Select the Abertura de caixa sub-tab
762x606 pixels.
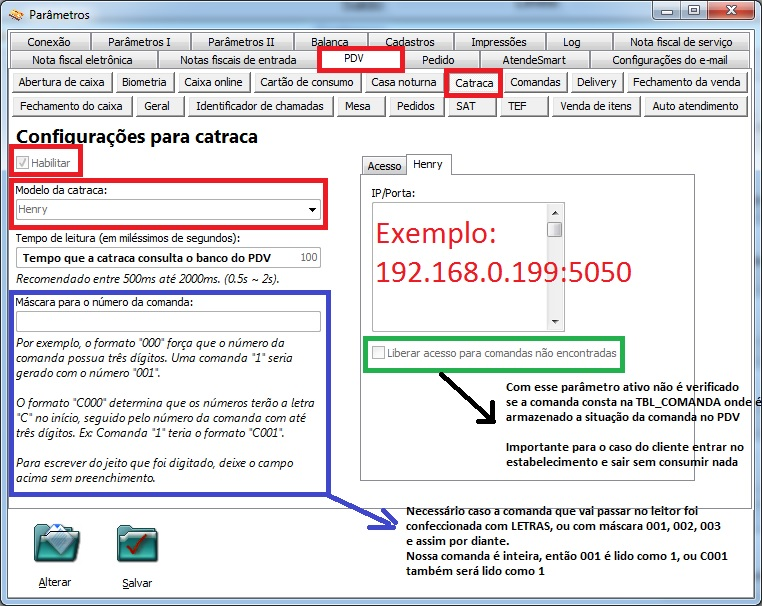[62, 82]
